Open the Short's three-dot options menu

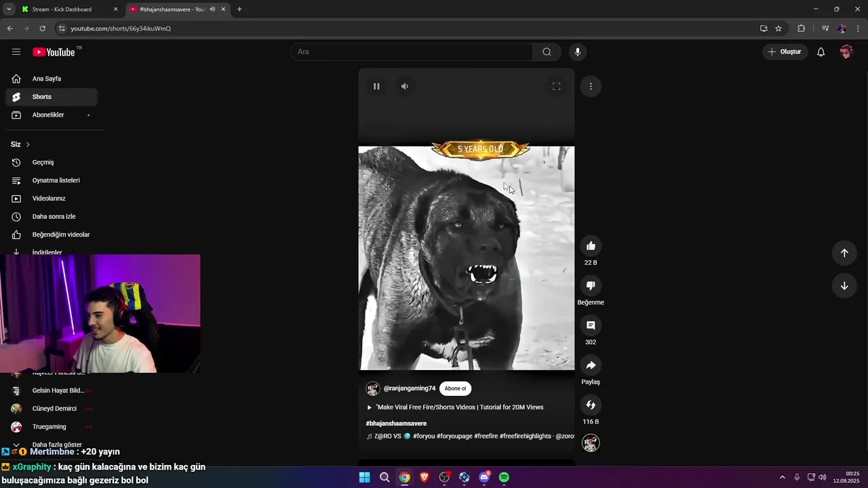[x=591, y=86]
